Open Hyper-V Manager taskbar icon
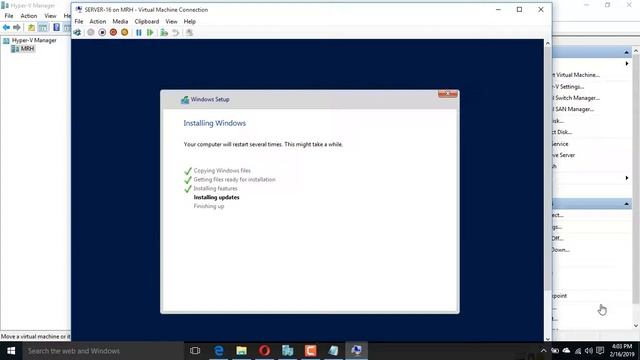The image size is (640, 360). pyautogui.click(x=287, y=351)
